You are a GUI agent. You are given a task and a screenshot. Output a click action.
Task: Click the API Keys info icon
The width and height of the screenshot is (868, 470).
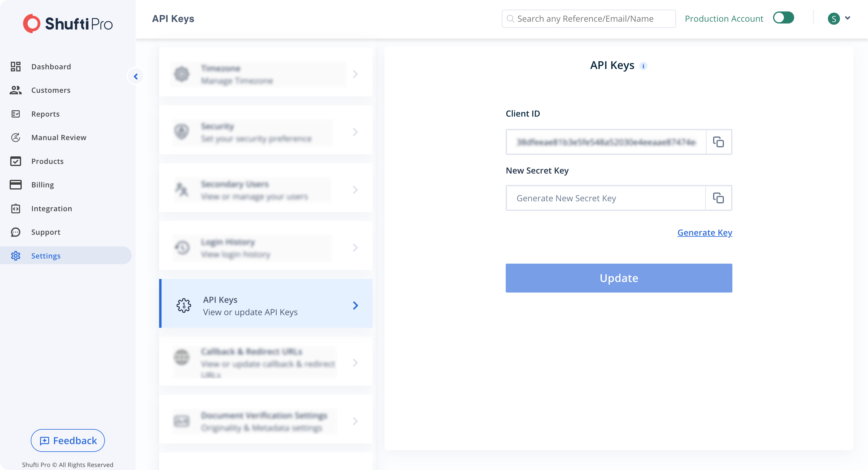click(x=643, y=66)
